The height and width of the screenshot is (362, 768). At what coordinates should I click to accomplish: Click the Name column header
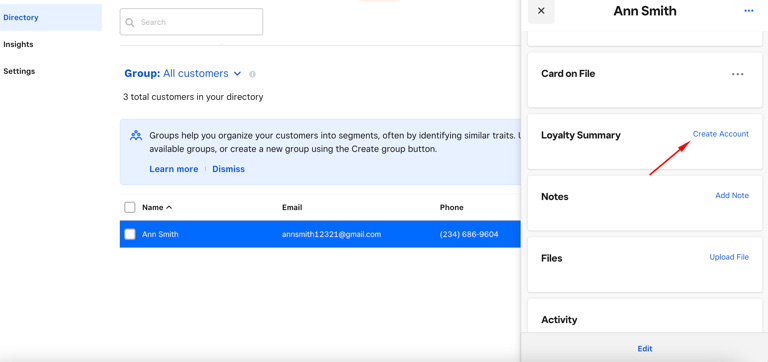152,207
